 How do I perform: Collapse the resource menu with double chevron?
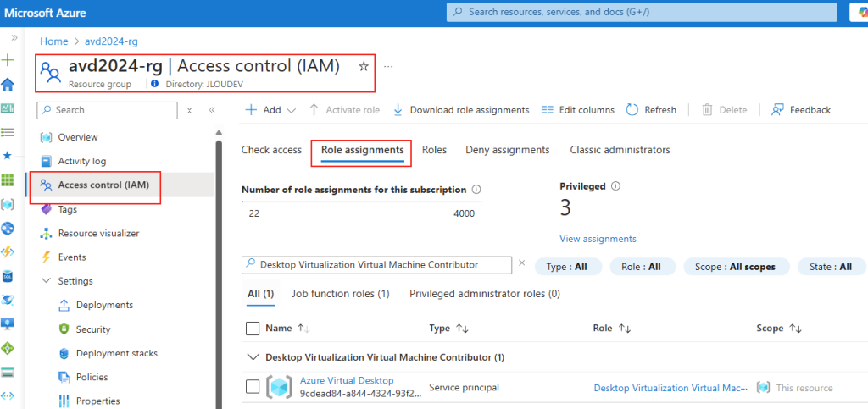[211, 110]
